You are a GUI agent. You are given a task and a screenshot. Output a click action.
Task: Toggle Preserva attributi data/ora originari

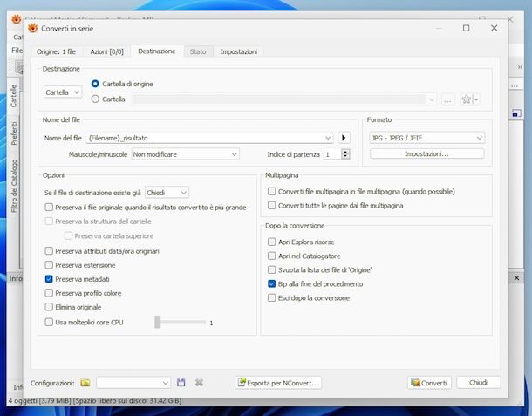pyautogui.click(x=49, y=251)
